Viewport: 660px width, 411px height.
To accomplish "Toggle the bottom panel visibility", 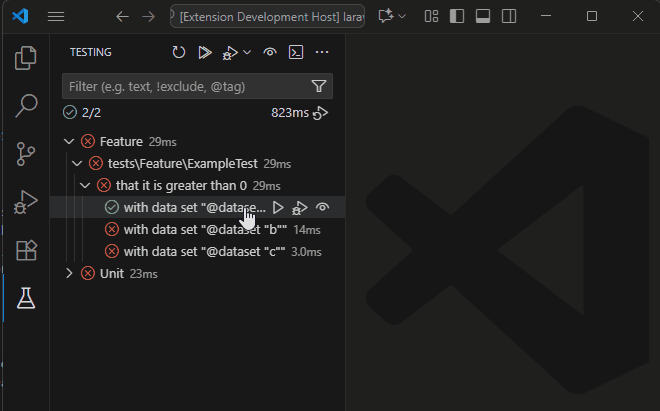I will click(x=483, y=17).
